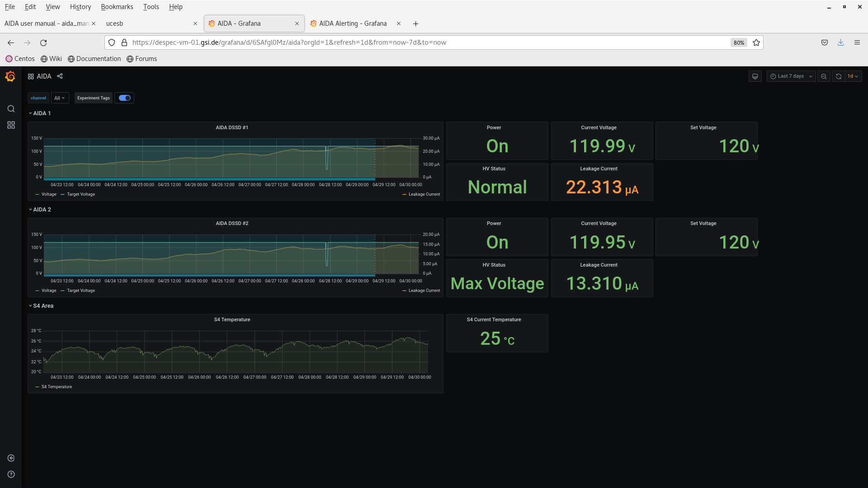This screenshot has width=868, height=488.
Task: Switch to the AIDA Alerting - Grafana tab
Action: pyautogui.click(x=353, y=24)
